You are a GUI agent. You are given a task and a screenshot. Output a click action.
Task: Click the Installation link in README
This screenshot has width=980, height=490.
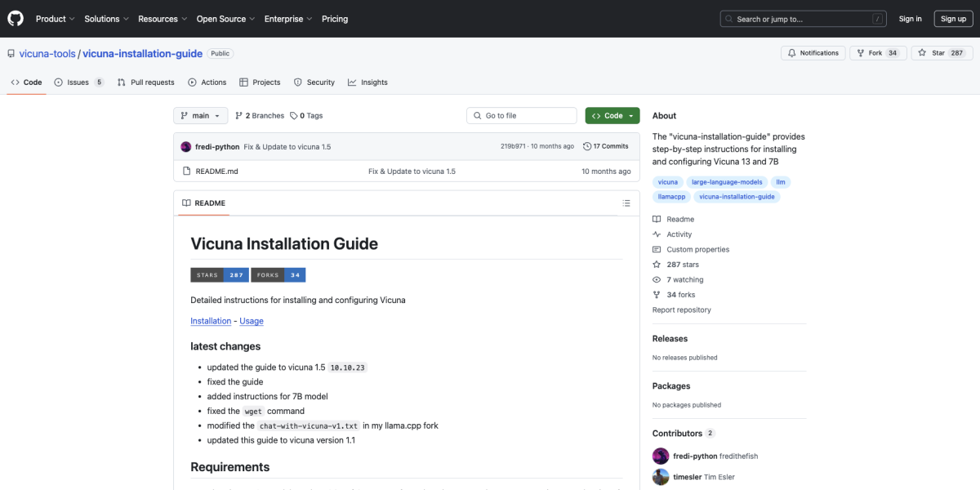click(x=211, y=321)
